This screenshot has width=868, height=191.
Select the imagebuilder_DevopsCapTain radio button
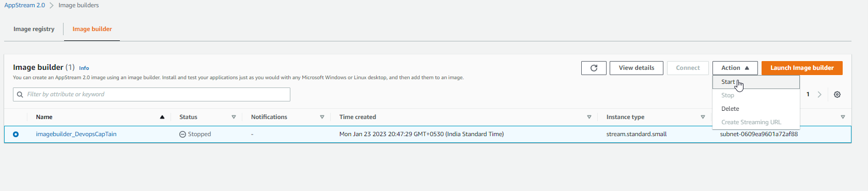[16, 134]
